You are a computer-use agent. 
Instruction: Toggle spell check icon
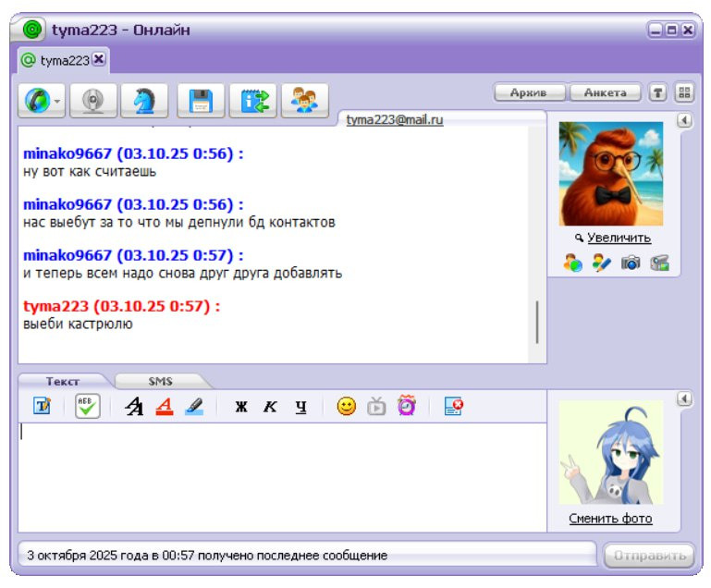coord(88,406)
